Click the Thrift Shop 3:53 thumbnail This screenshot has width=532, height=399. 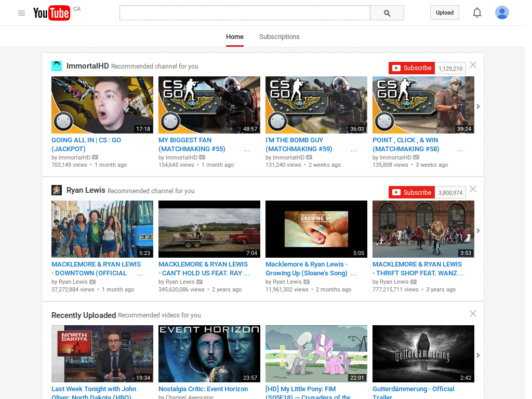tap(423, 229)
